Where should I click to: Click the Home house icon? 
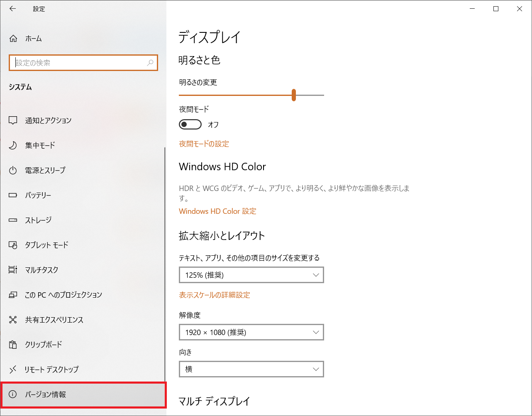pyautogui.click(x=13, y=39)
